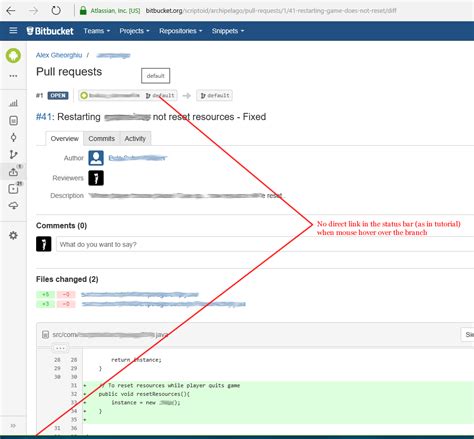The width and height of the screenshot is (474, 439).
Task: Switch to the Overview tab
Action: point(65,139)
